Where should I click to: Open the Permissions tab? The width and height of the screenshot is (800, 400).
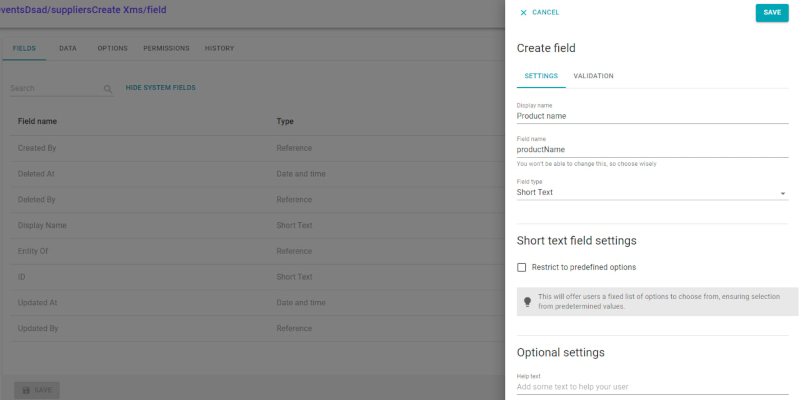(x=166, y=48)
